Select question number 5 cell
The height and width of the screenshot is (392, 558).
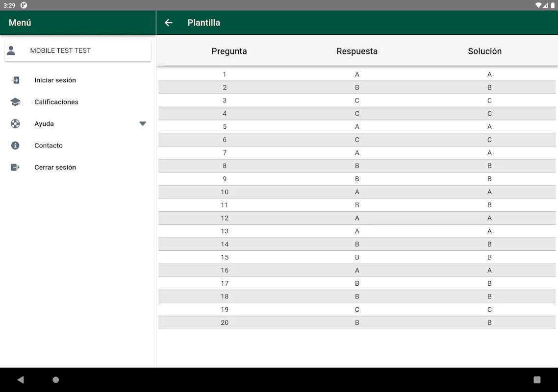coord(225,126)
